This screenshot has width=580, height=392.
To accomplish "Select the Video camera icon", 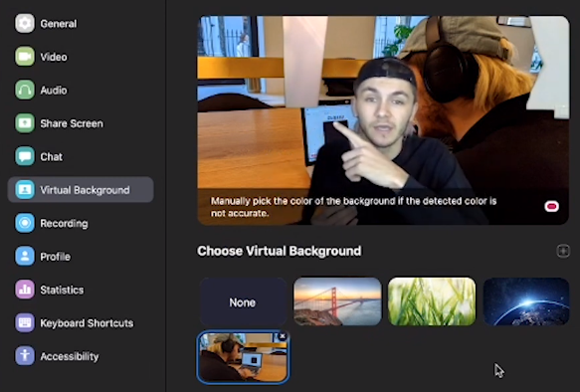I will coord(25,57).
